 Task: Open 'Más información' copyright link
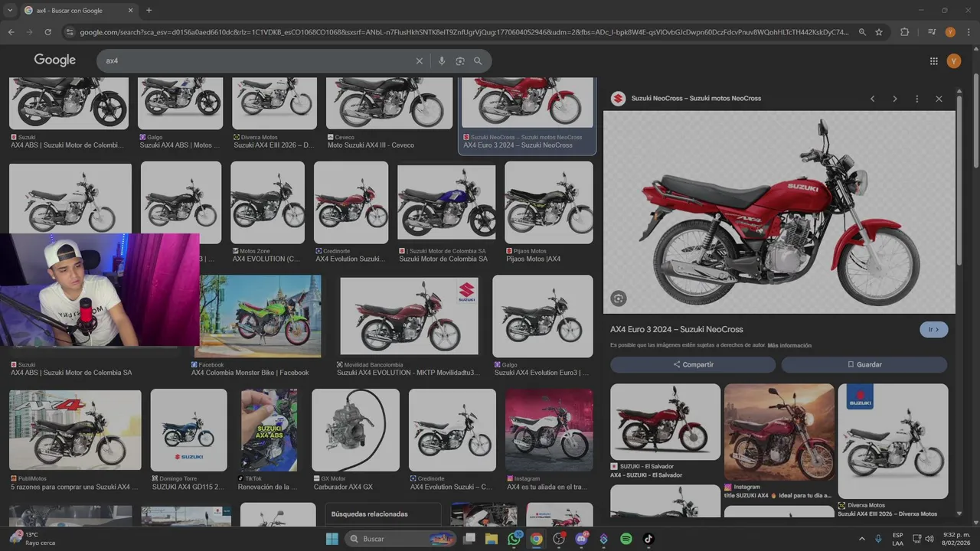coord(789,346)
